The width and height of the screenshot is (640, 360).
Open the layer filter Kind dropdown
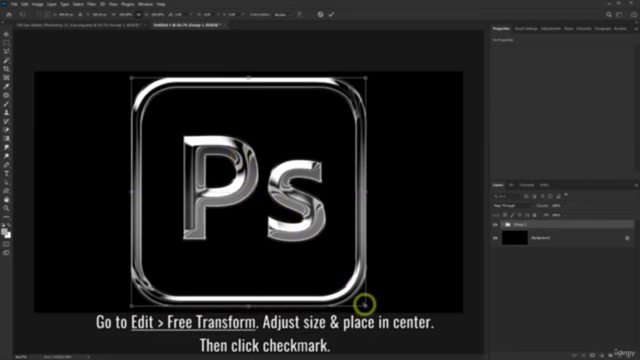point(507,196)
